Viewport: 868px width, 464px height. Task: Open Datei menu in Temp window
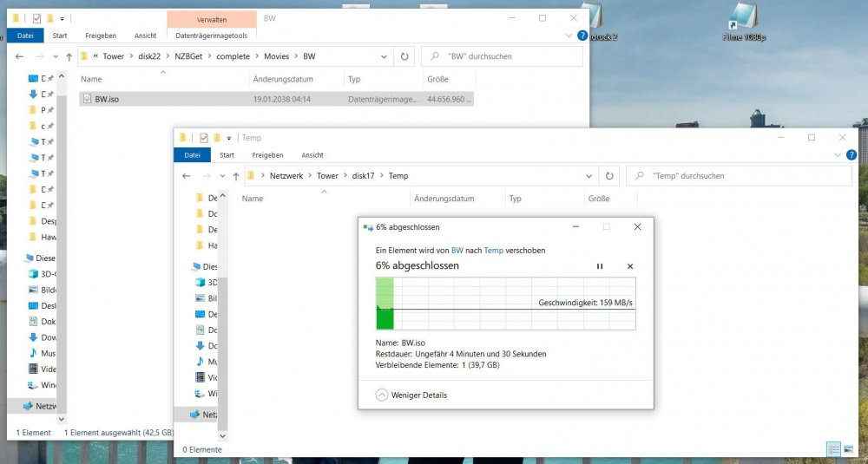[192, 155]
